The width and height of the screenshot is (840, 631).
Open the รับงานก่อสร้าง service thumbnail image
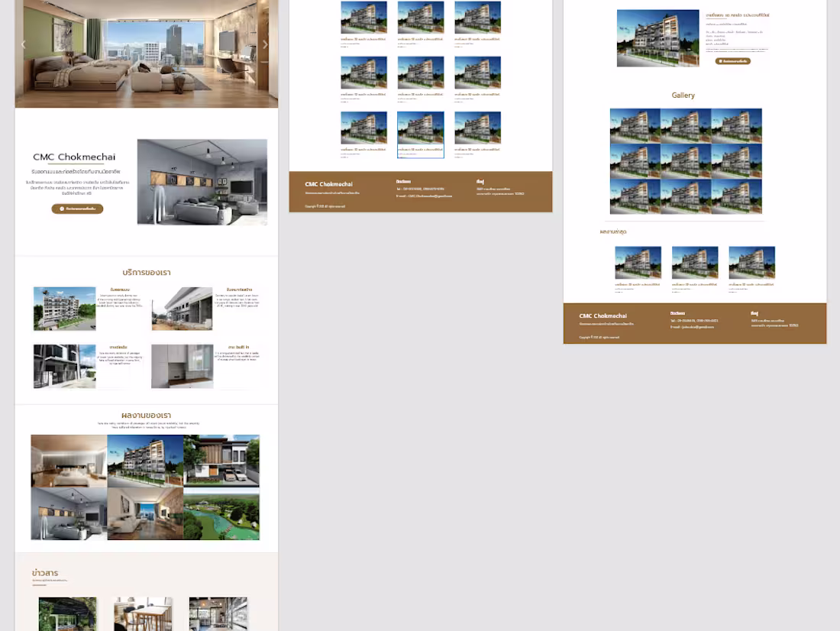click(x=182, y=309)
